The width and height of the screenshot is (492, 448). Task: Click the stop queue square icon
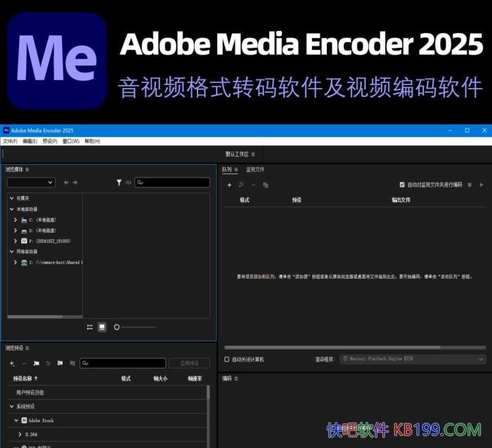tap(472, 185)
